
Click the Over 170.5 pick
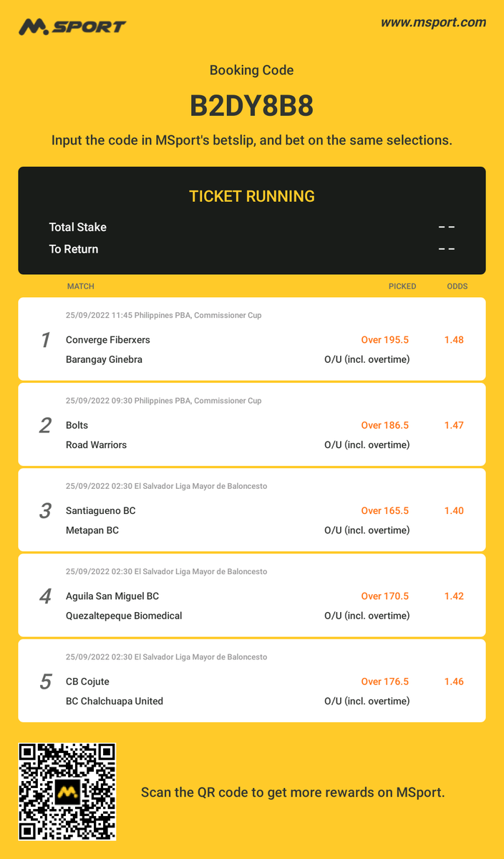(385, 596)
